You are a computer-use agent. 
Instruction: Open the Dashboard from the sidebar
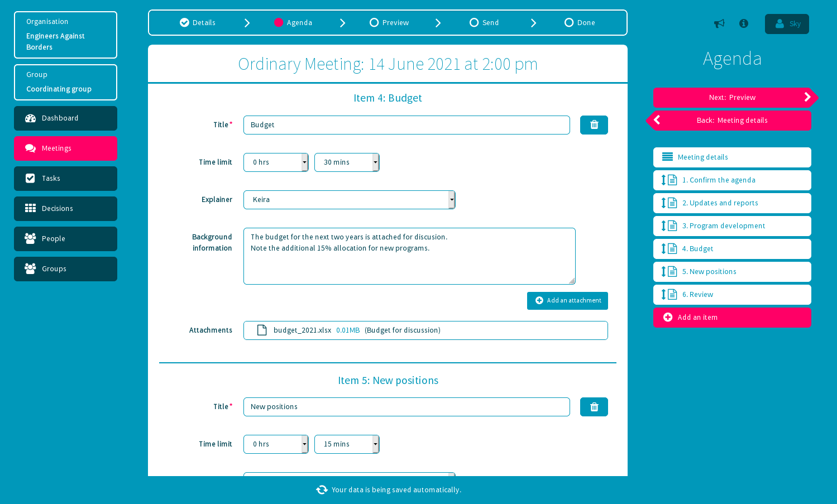pyautogui.click(x=65, y=118)
